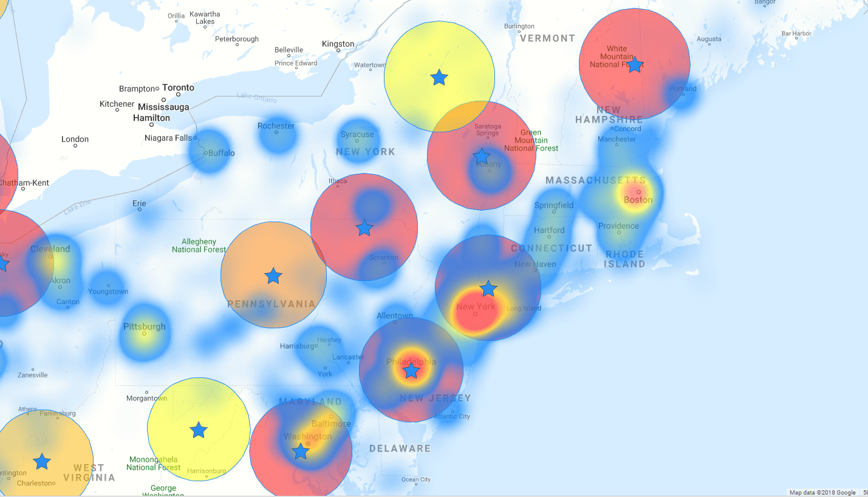Click the Augusta label in Maine
This screenshot has height=497, width=868.
point(709,39)
